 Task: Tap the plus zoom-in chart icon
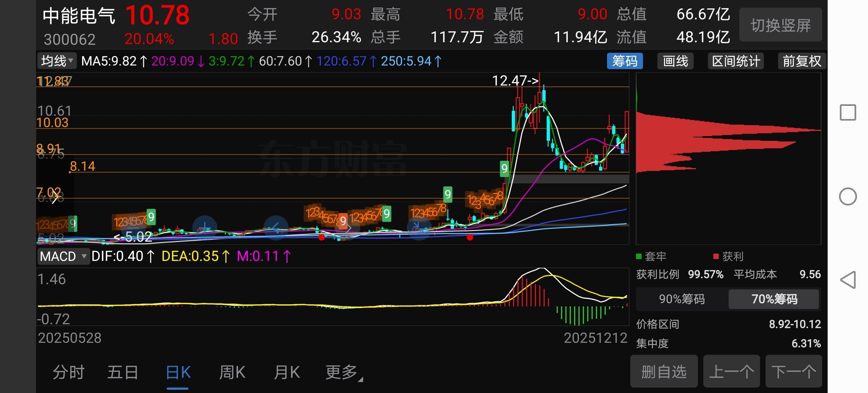point(205,228)
